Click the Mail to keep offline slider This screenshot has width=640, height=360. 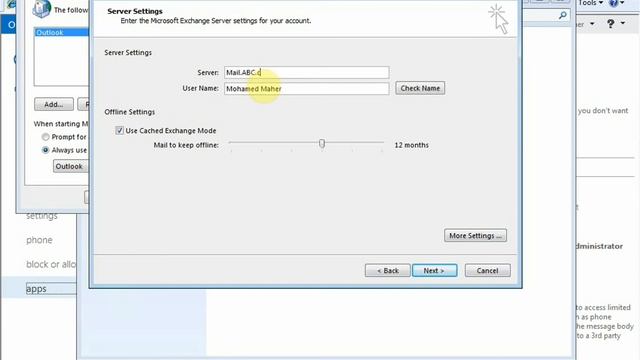click(322, 143)
